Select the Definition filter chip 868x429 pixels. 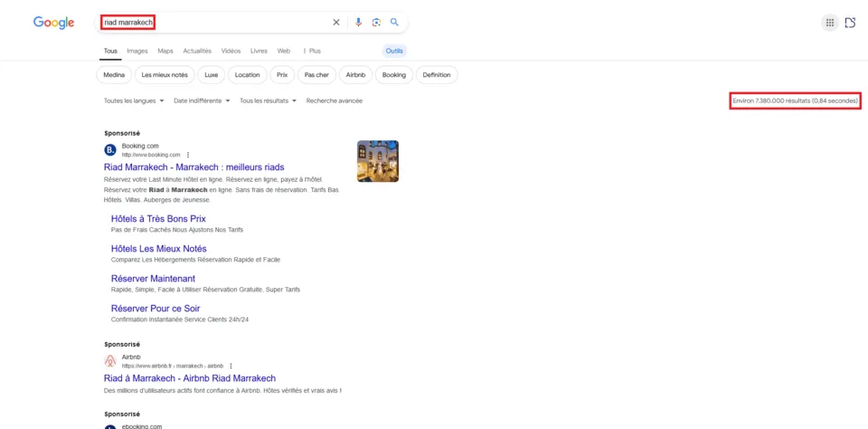[437, 75]
